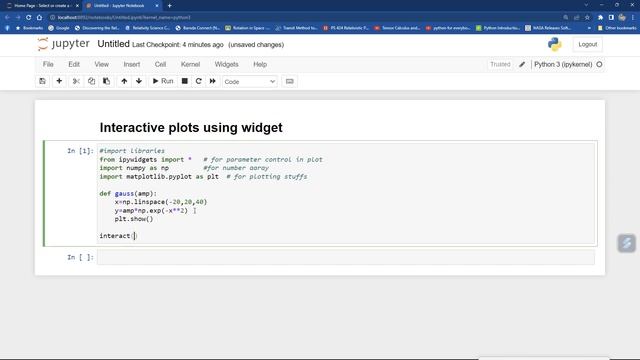This screenshot has width=640, height=360.
Task: Click the Trusted notebook indicator
Action: 500,64
